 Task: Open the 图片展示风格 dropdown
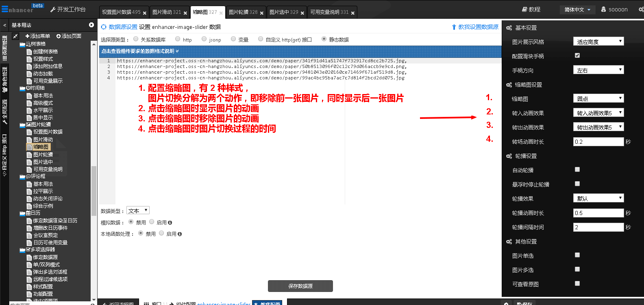tap(598, 42)
